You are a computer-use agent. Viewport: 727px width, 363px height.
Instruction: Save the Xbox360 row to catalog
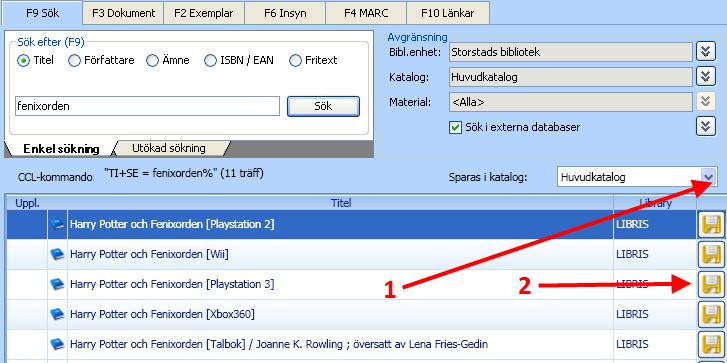(711, 314)
